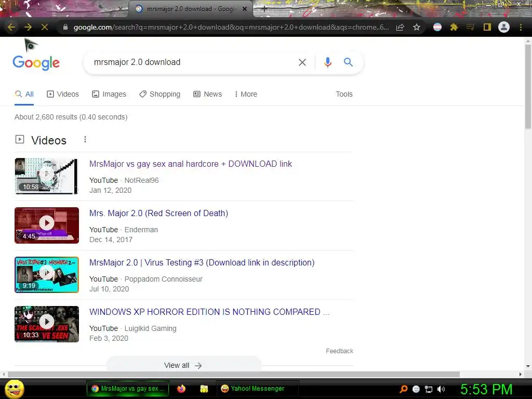Stop loading the page
Viewport: 532px width, 399px height.
[x=45, y=27]
